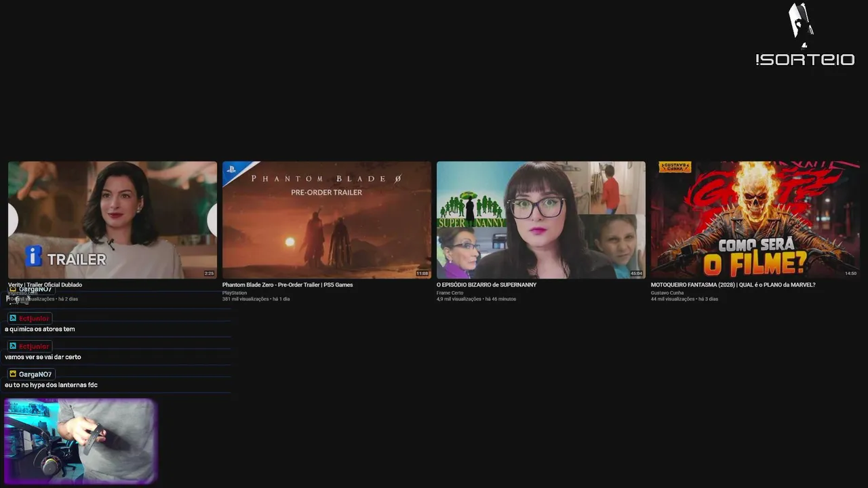Select username Ectjunior above "vamos ver se vai dar certo"
868x488 pixels.
pos(34,346)
